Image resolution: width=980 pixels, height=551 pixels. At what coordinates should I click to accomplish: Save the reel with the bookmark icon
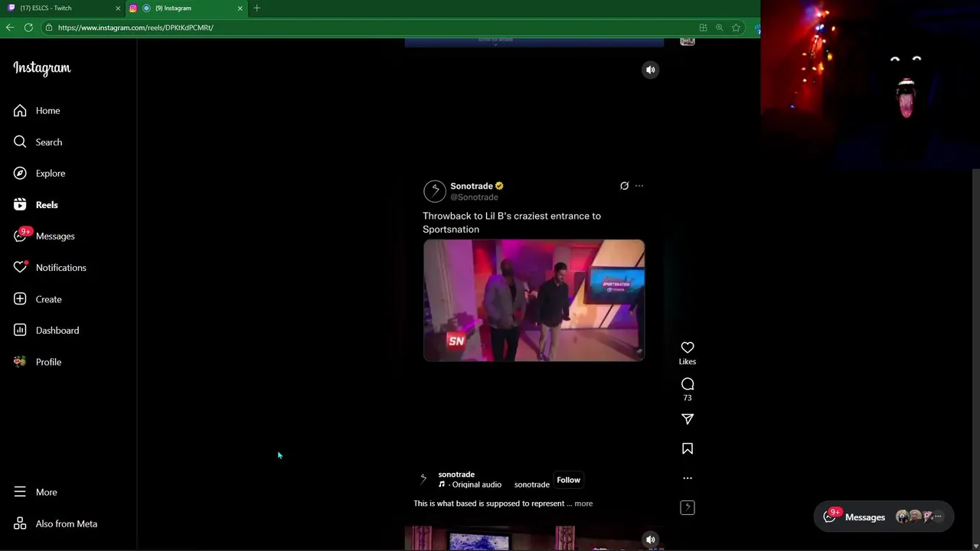point(688,449)
